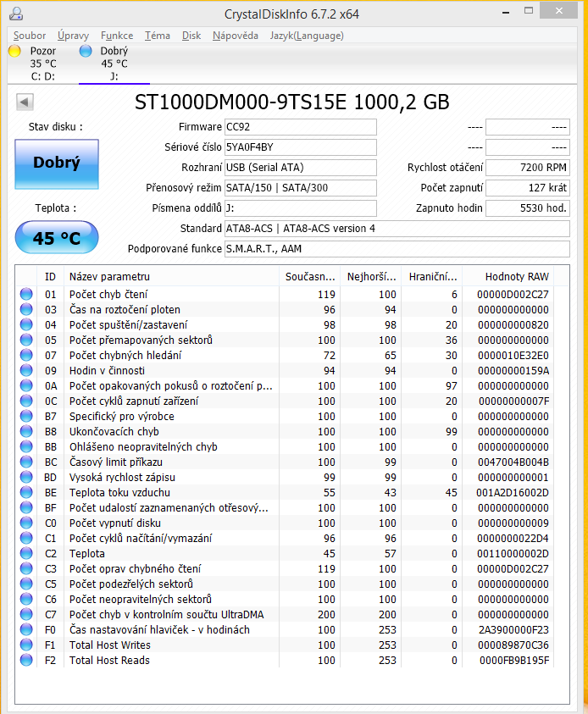Click RAW value 0047004B004B
The image size is (588, 714).
click(513, 462)
